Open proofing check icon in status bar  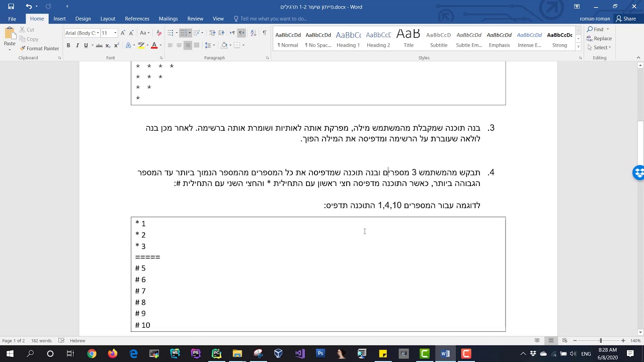point(61,341)
